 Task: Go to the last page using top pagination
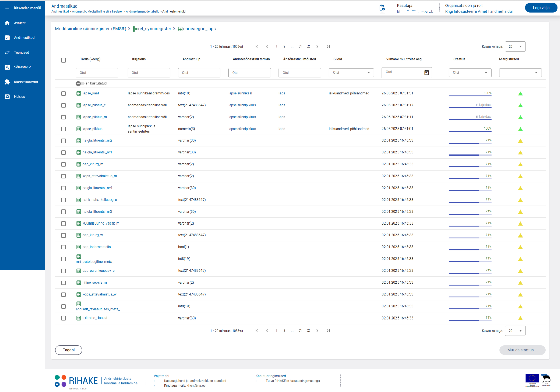pos(328,46)
